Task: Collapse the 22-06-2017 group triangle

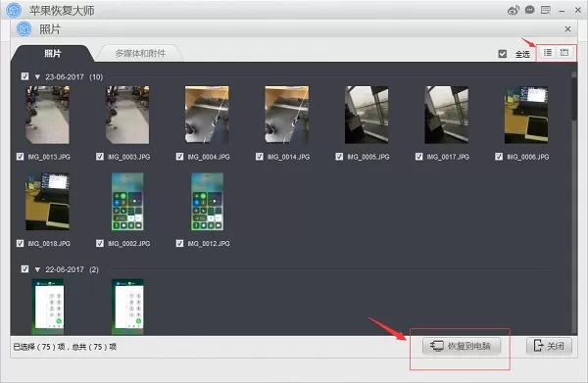Action: point(37,269)
